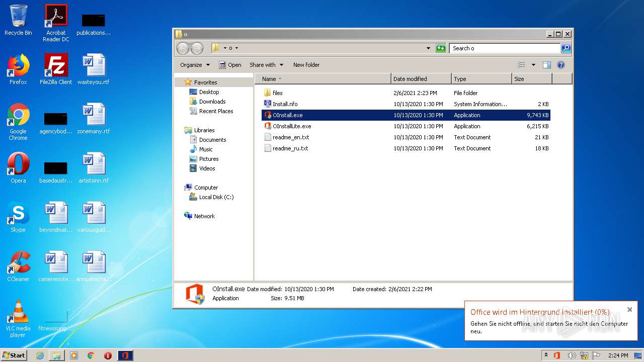Open Firefox from the desktop
This screenshot has height=362, width=644.
click(18, 69)
